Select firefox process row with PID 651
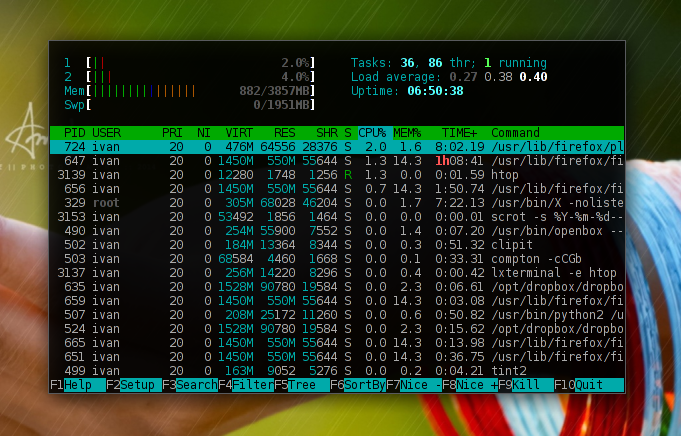Image resolution: width=681 pixels, height=436 pixels. (x=337, y=357)
